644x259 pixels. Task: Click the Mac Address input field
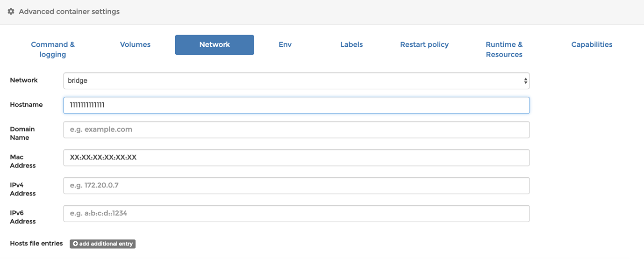point(296,158)
